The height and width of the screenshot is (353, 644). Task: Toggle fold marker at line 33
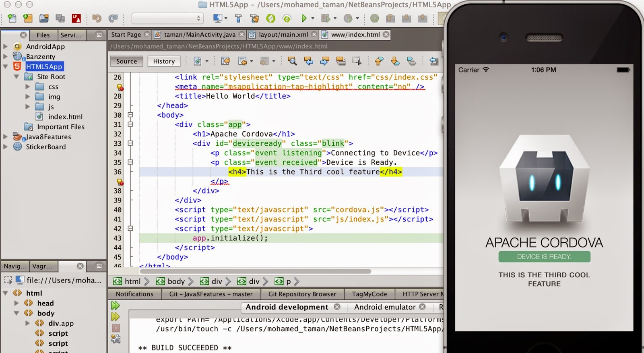(x=130, y=143)
